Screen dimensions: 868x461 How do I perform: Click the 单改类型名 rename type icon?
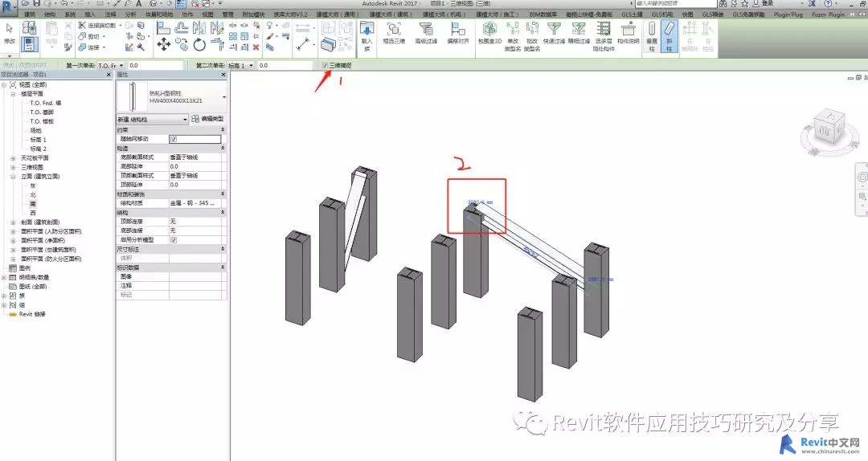tap(513, 36)
